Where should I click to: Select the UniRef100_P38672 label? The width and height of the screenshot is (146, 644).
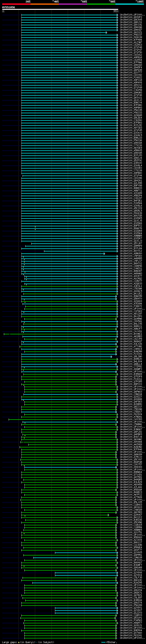click(x=131, y=306)
